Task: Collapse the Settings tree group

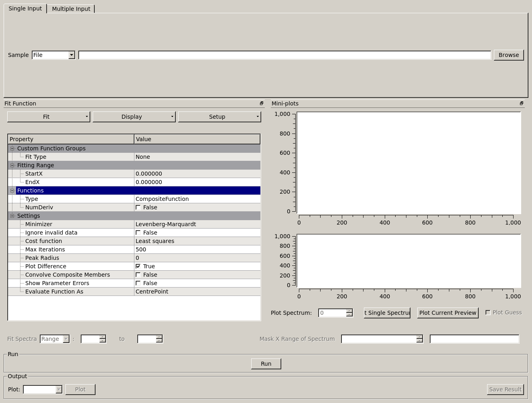Action: coord(12,216)
